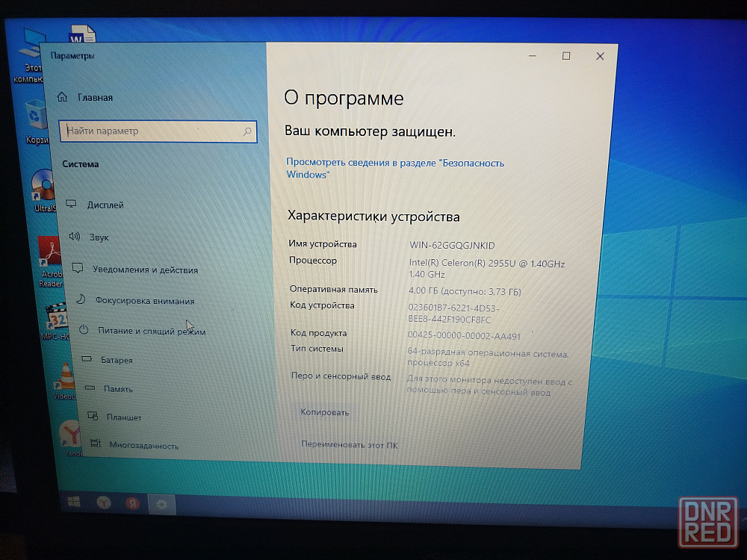Click the Система sidebar heading
Screen dimensions: 747x560
(x=81, y=164)
